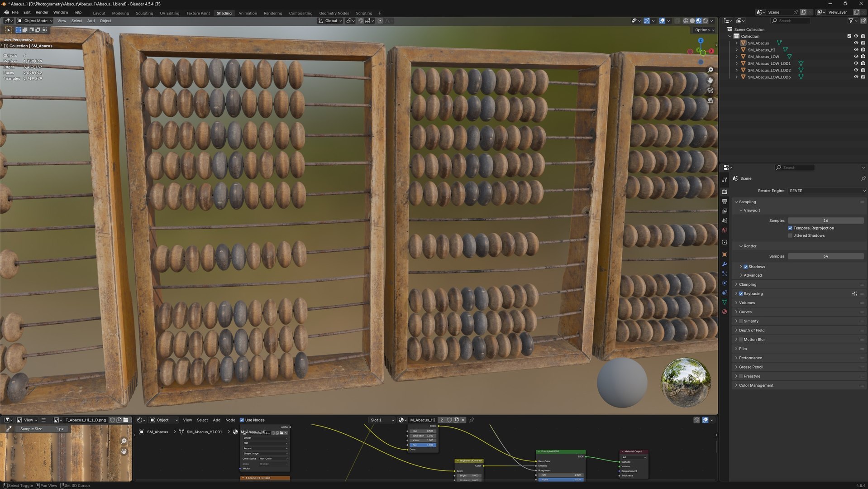The image size is (868, 489).
Task: Uncheck Temporal Reprojection
Action: tap(790, 228)
